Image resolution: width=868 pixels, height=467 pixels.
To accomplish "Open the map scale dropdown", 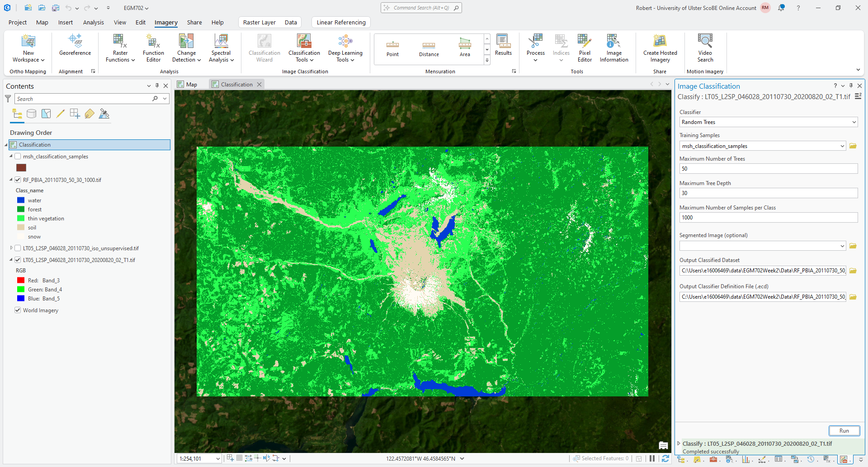I will (217, 459).
